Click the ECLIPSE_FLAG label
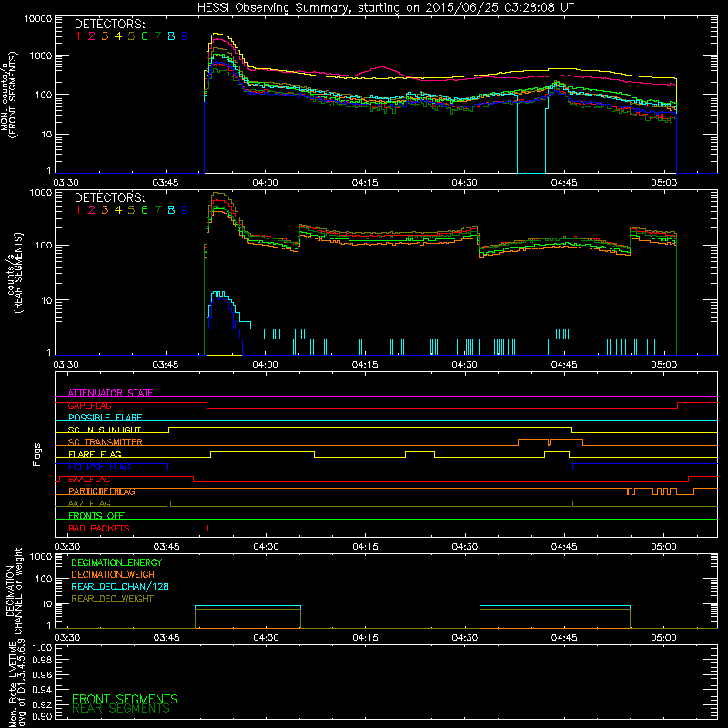The image size is (728, 728). [100, 467]
